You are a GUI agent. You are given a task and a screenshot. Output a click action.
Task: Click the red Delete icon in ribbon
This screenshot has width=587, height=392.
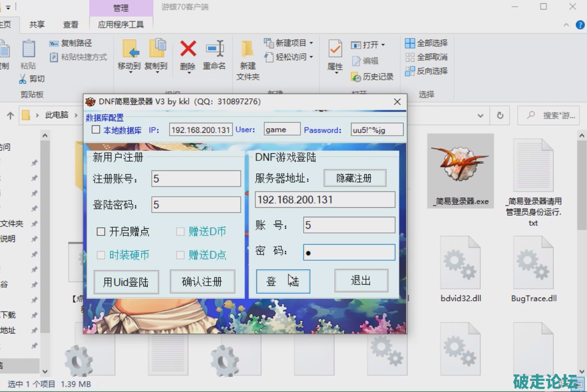(x=188, y=49)
